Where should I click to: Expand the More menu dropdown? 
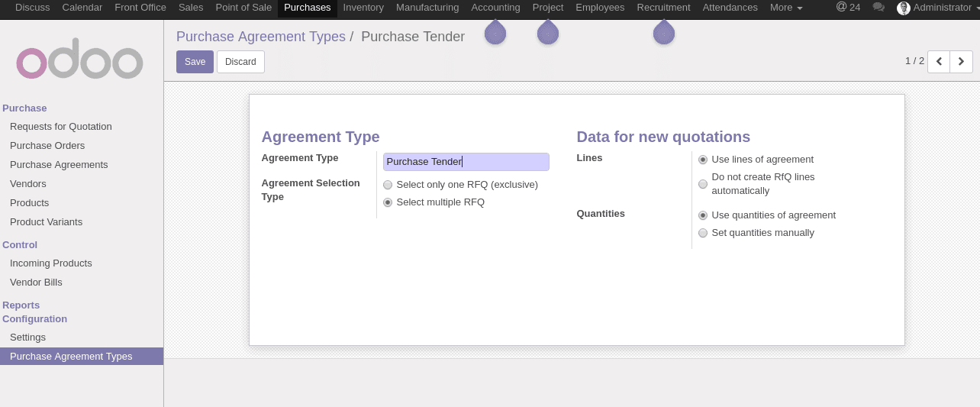(786, 8)
